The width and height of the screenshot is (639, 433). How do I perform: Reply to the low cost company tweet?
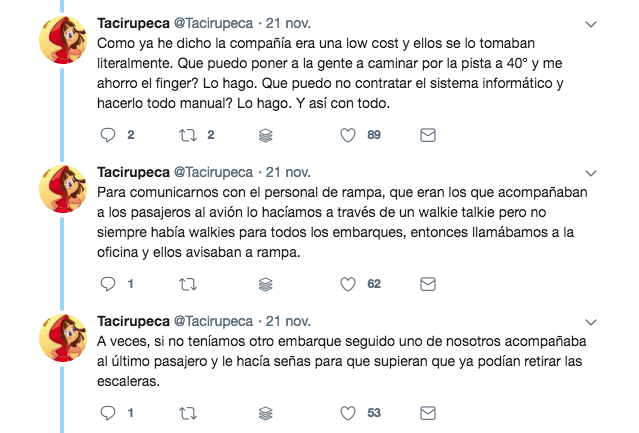click(x=108, y=135)
